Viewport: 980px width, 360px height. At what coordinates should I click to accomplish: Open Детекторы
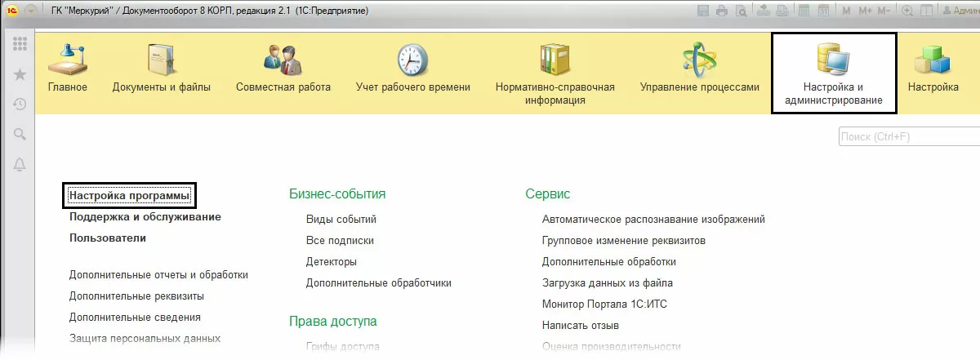[332, 262]
